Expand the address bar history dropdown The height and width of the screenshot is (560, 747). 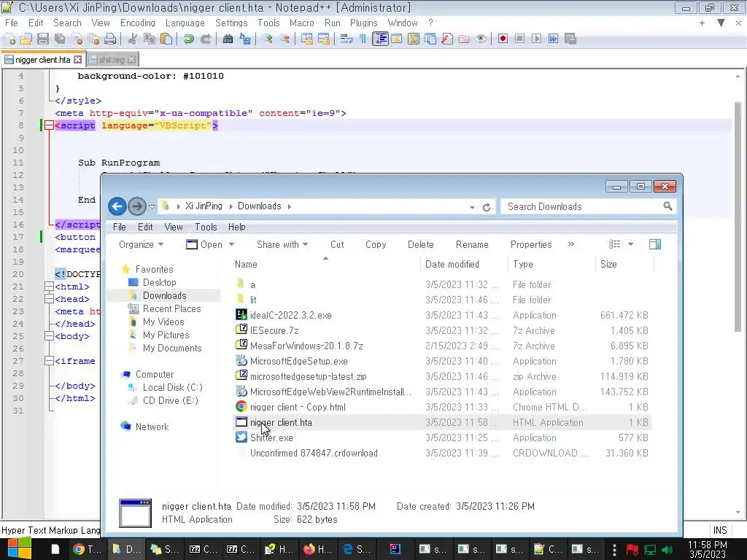[x=472, y=207]
